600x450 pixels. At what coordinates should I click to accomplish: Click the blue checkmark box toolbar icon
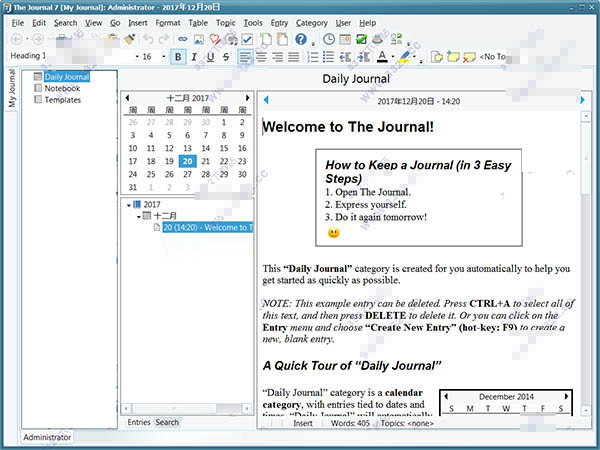coord(247,39)
